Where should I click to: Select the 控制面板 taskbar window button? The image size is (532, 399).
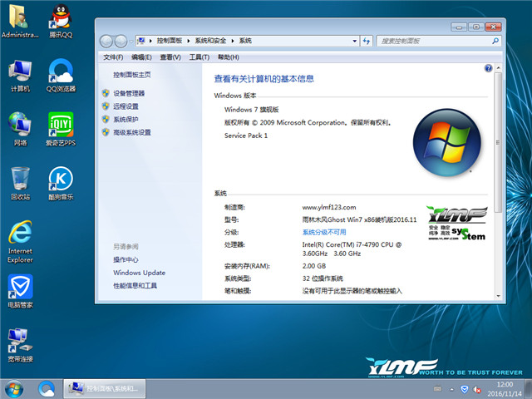tap(105, 389)
